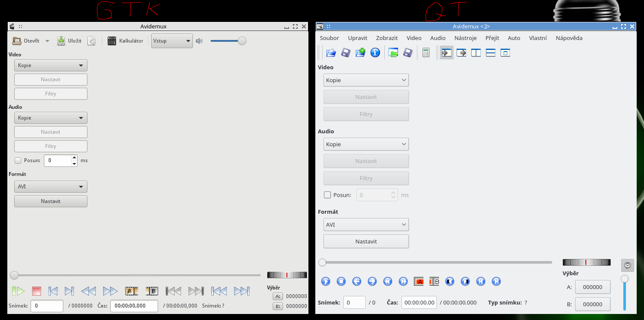Click QT vertical volume slider handle
Image resolution: width=644 pixels, height=320 pixels.
625,279
